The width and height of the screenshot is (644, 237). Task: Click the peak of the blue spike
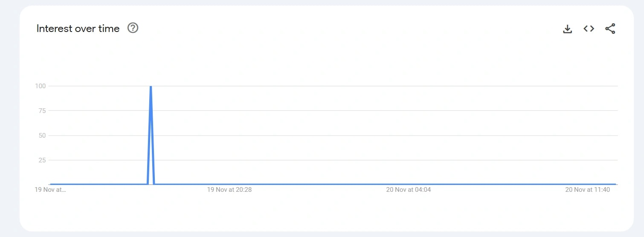[151, 87]
